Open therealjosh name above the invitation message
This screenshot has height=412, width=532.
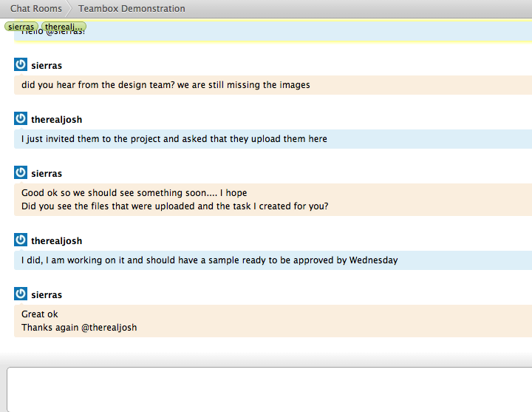57,120
